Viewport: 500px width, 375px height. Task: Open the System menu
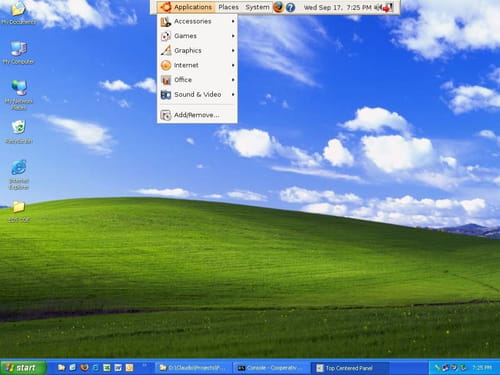257,7
